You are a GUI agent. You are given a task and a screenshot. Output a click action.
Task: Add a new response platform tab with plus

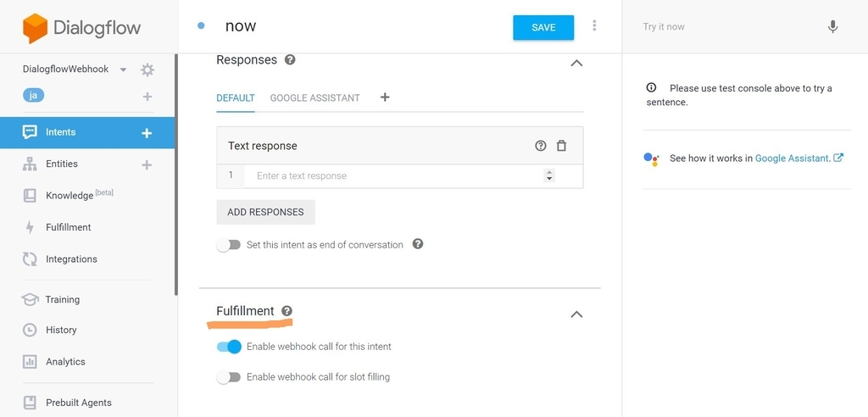pos(385,97)
